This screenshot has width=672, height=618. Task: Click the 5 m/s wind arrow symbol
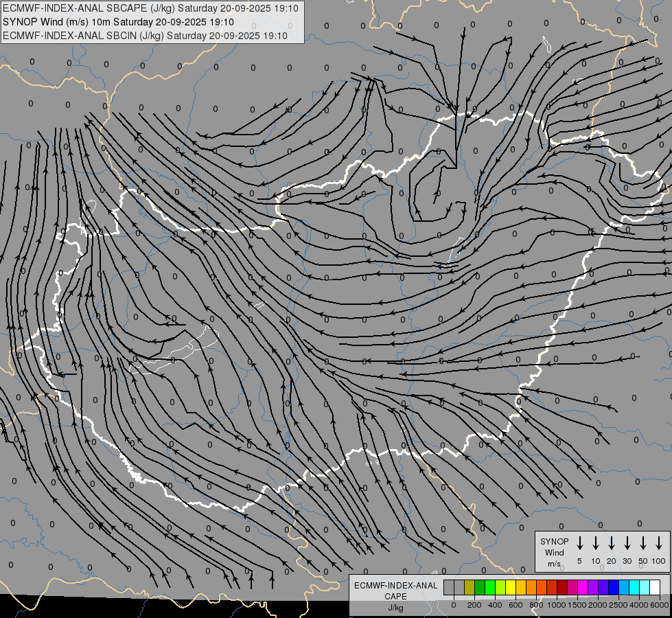(579, 543)
